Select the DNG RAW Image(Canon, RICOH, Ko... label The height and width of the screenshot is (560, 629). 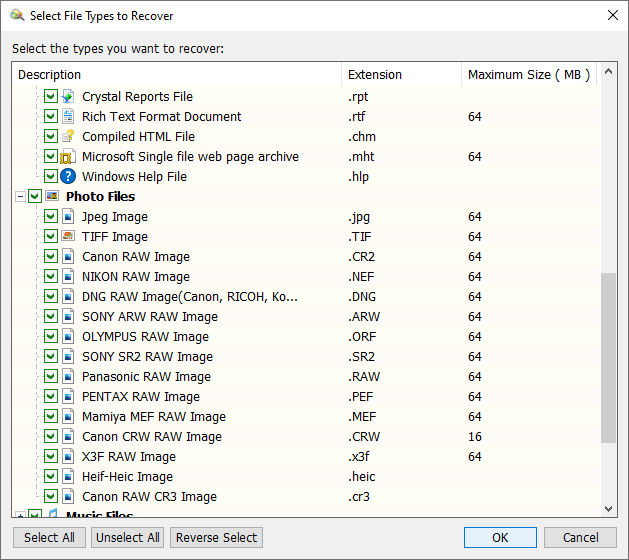click(190, 296)
